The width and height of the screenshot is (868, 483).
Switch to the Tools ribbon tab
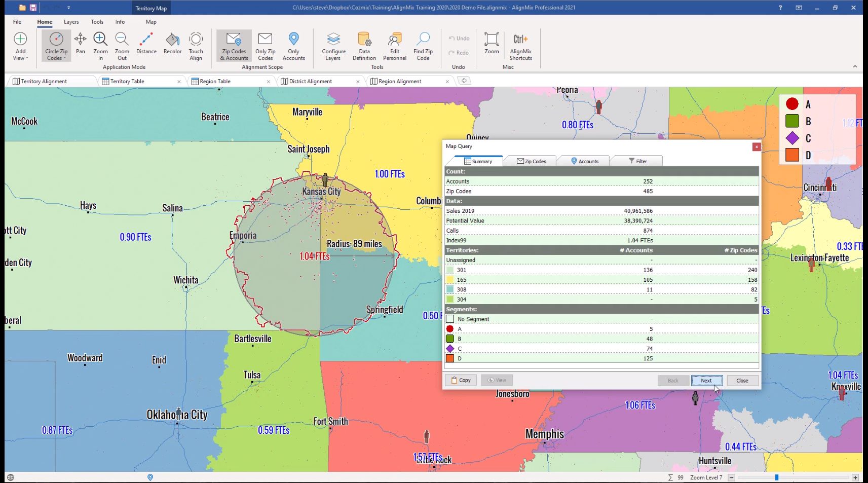97,22
